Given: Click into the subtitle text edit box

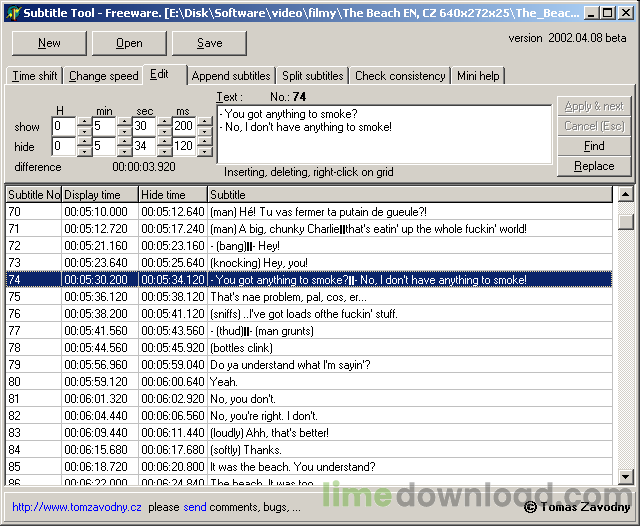Looking at the screenshot, I should (x=384, y=133).
